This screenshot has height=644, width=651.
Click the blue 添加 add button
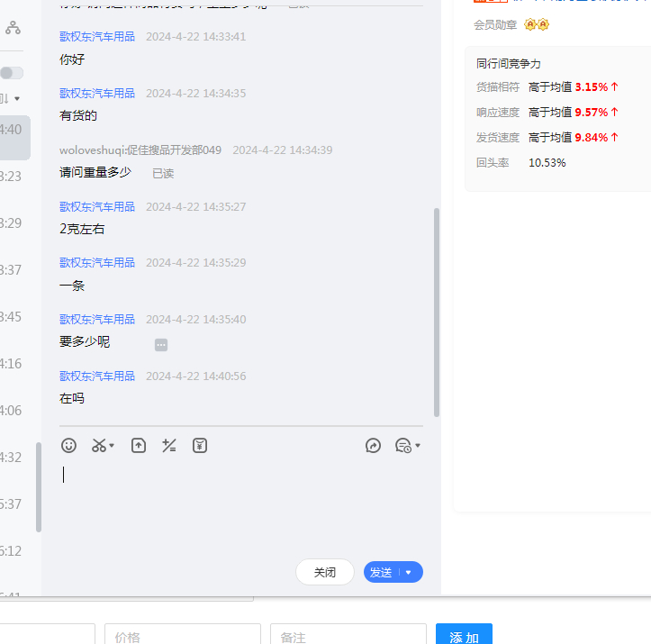coord(464,636)
